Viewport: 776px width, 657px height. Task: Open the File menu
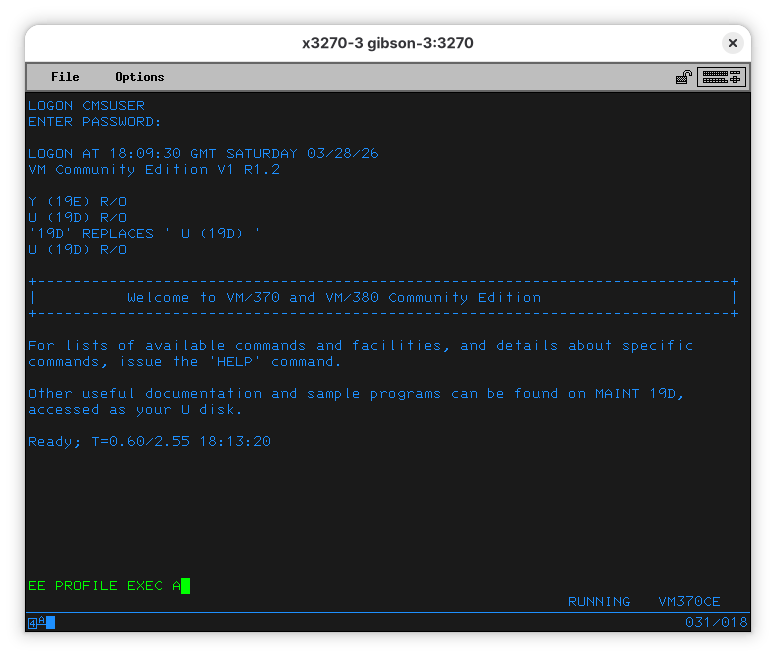pyautogui.click(x=65, y=77)
